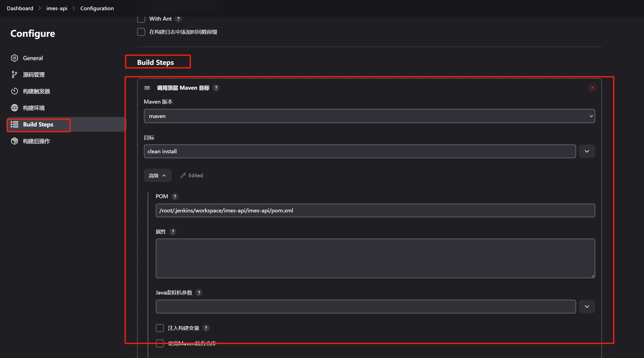Click the help icon next to 属性
644x358 pixels.
coord(173,232)
